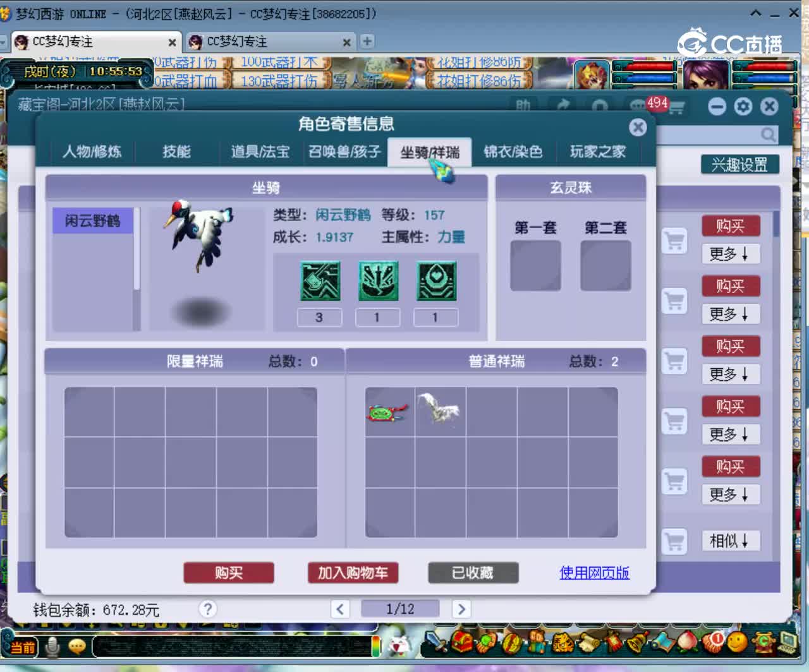This screenshot has width=809, height=672.
Task: Expand 更多 in the third listing row
Action: pos(730,374)
